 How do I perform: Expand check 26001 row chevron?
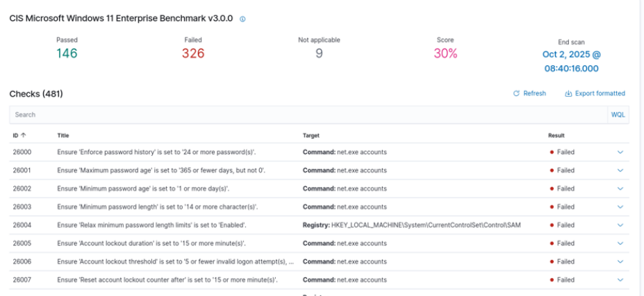point(620,170)
